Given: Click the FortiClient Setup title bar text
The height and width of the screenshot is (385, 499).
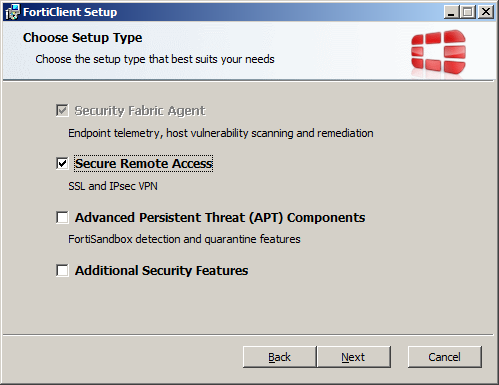Looking at the screenshot, I should [70, 12].
